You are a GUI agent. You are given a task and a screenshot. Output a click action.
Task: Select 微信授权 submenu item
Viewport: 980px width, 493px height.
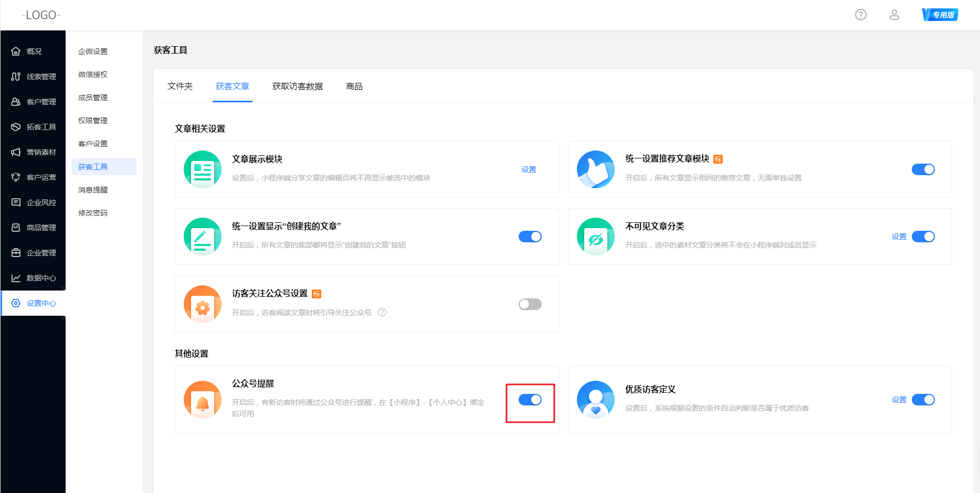93,74
